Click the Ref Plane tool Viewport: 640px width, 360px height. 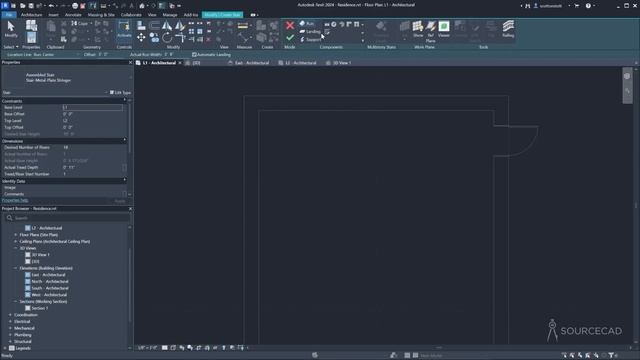click(431, 31)
